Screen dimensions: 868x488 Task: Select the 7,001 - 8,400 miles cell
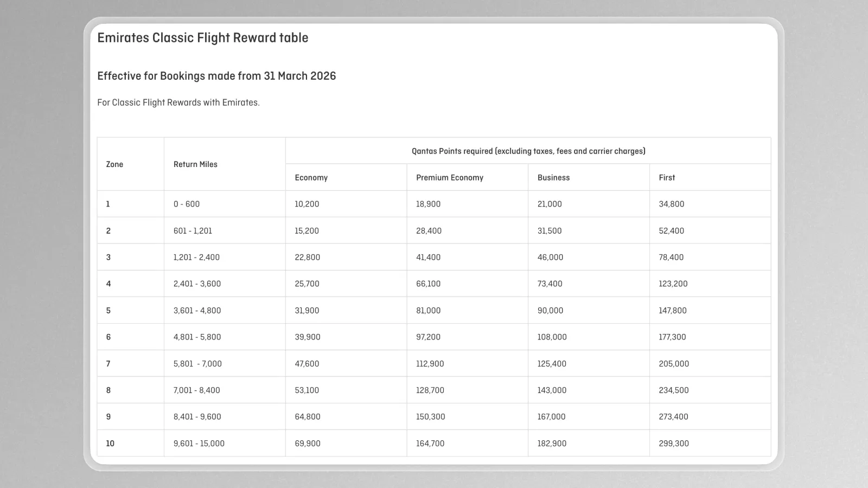[225, 390]
